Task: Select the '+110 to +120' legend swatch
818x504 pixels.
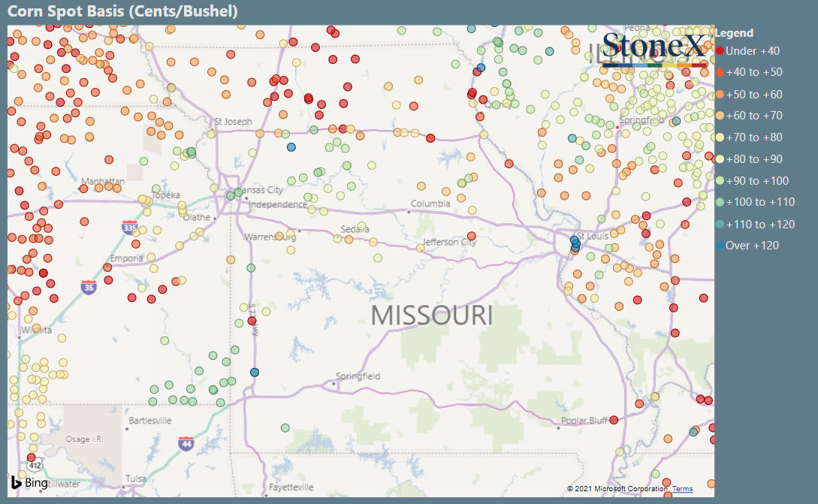Action: tap(720, 225)
